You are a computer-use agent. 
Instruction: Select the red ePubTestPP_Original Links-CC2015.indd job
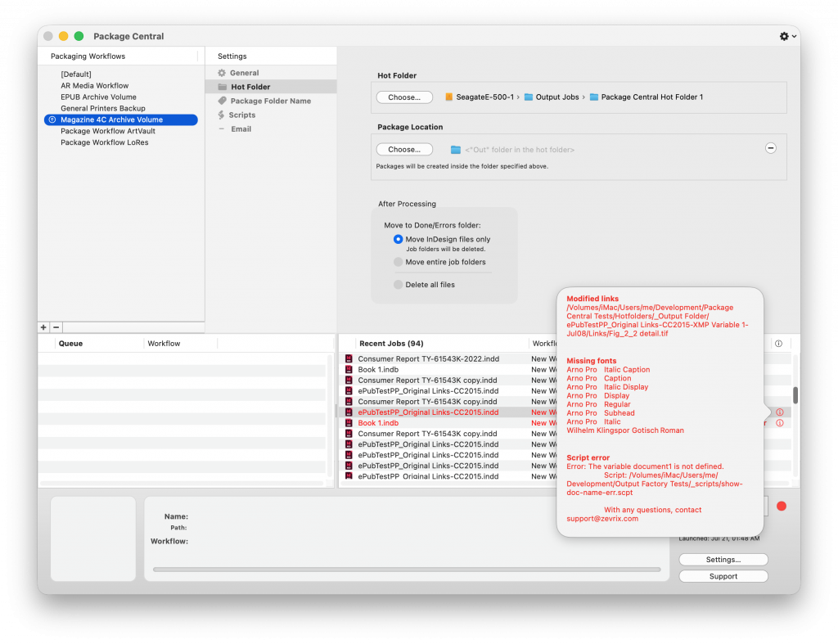point(428,412)
